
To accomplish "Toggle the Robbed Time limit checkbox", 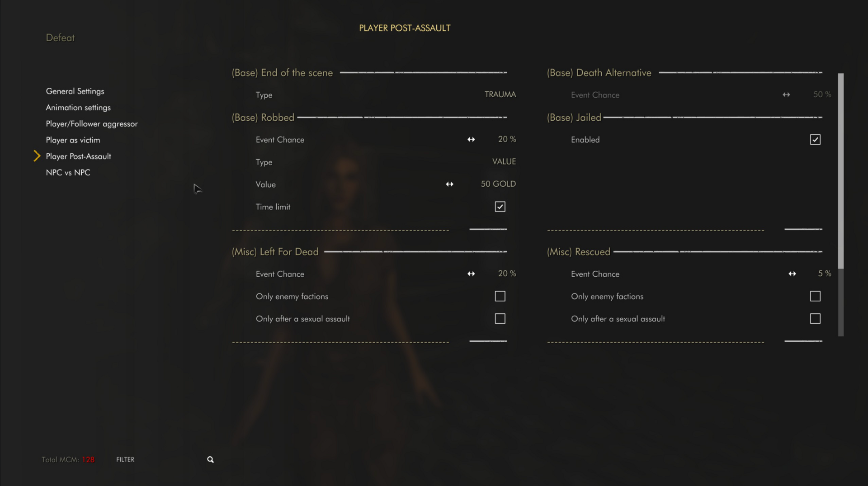I will click(500, 207).
